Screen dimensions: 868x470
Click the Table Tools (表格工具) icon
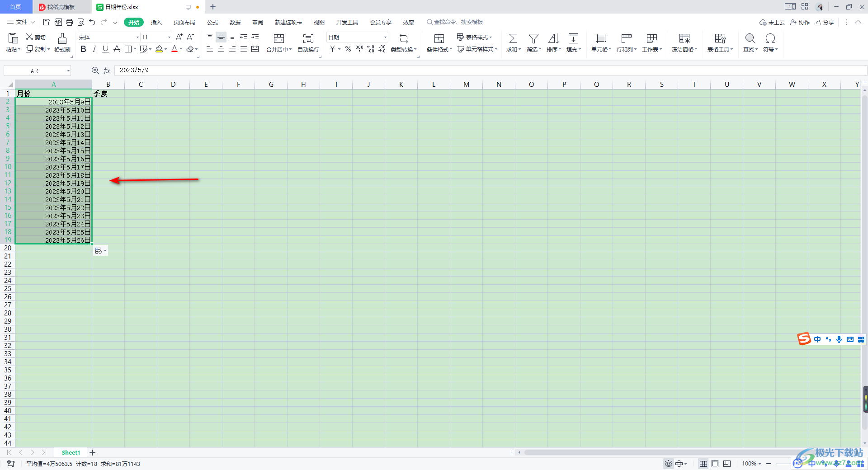(720, 38)
